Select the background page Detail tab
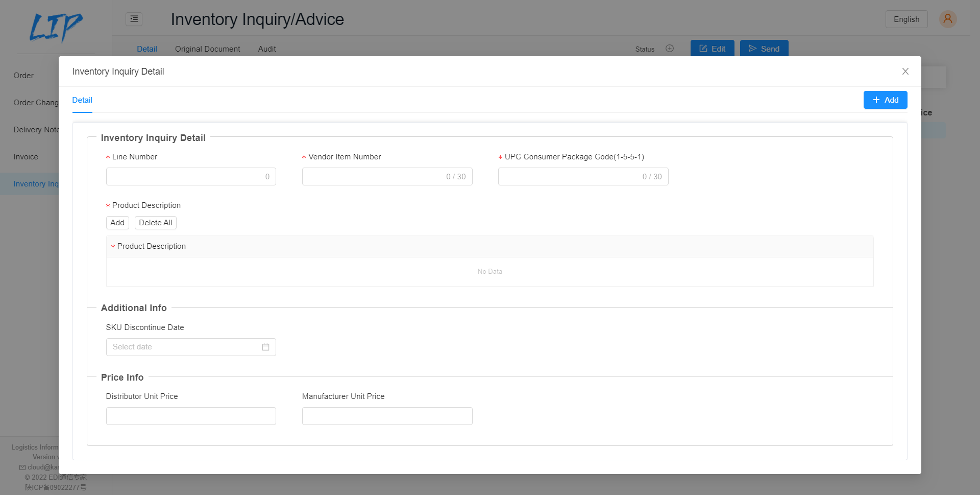The height and width of the screenshot is (495, 980). pyautogui.click(x=146, y=49)
